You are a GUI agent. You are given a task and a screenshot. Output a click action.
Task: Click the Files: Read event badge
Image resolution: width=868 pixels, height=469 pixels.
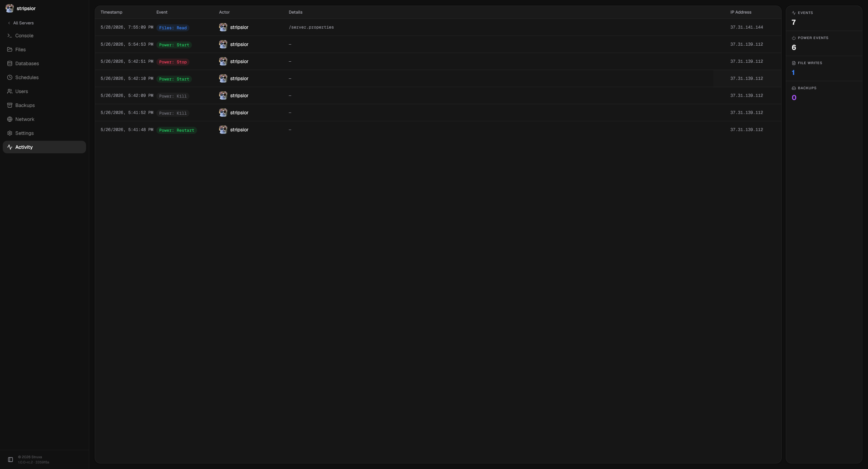coord(173,28)
